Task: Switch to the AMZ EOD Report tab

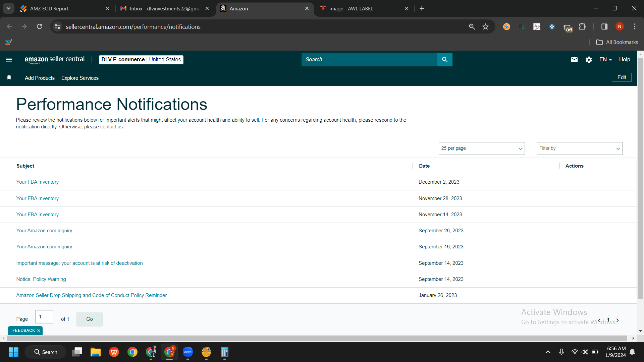Action: 64,8
